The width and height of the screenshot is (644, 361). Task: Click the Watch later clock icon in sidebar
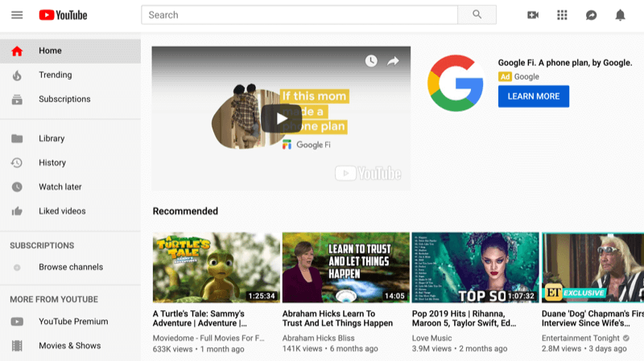(x=17, y=187)
